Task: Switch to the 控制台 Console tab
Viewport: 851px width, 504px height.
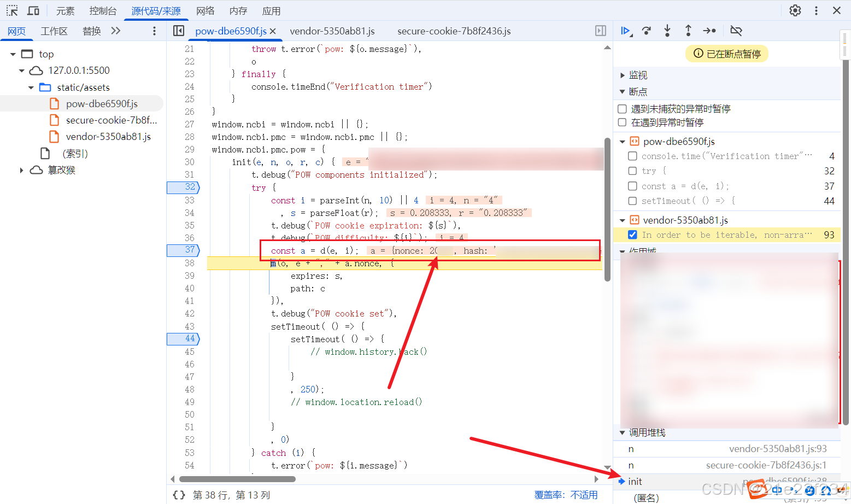Action: [x=103, y=11]
